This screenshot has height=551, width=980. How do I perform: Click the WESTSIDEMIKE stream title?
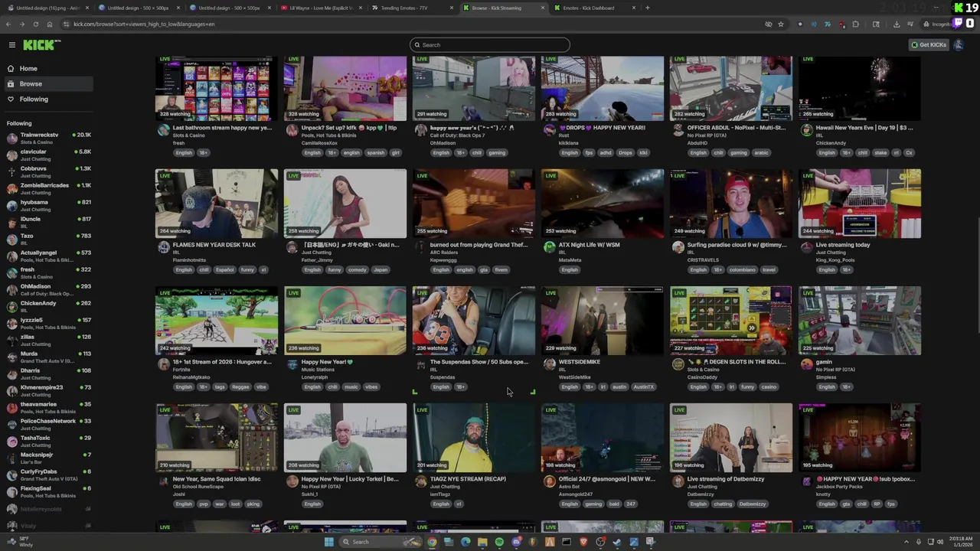coord(580,362)
